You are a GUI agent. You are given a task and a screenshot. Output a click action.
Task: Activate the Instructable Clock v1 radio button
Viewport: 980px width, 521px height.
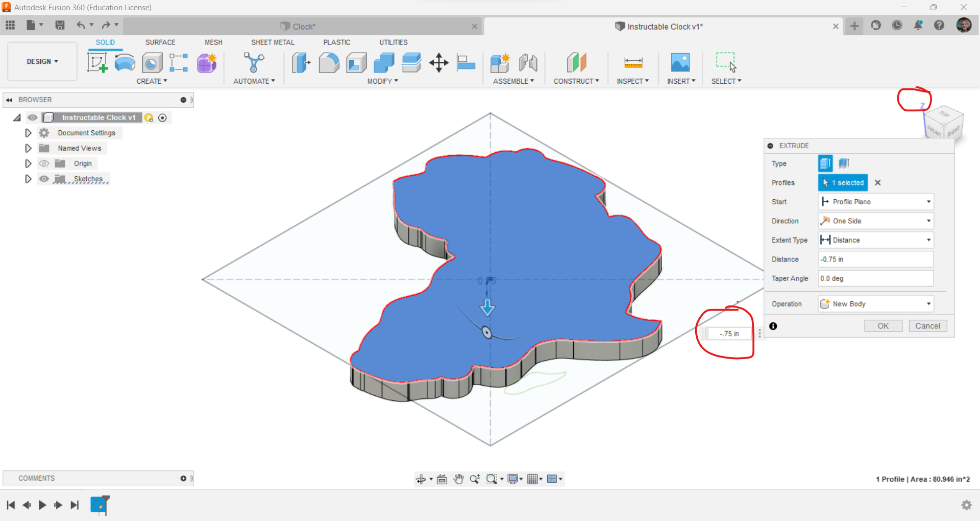click(162, 118)
